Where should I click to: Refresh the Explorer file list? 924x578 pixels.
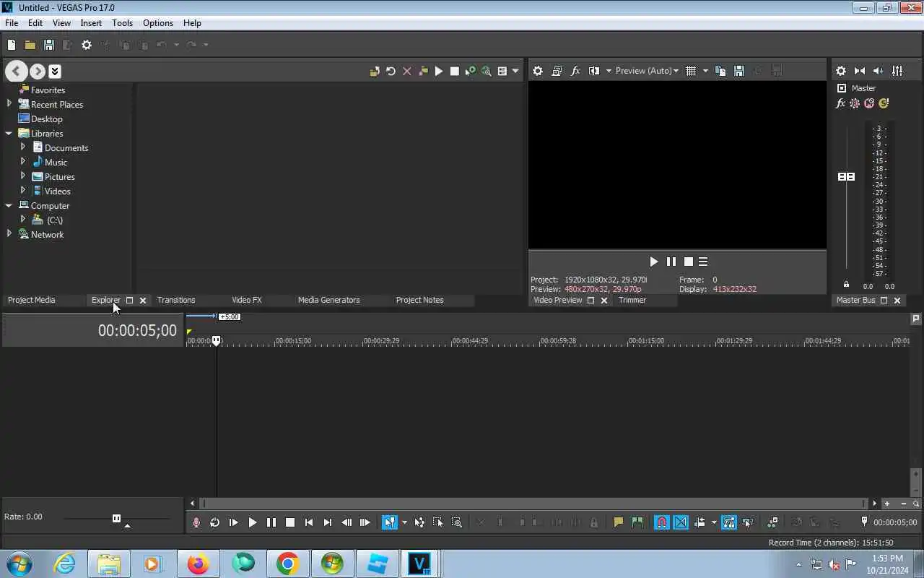[391, 71]
